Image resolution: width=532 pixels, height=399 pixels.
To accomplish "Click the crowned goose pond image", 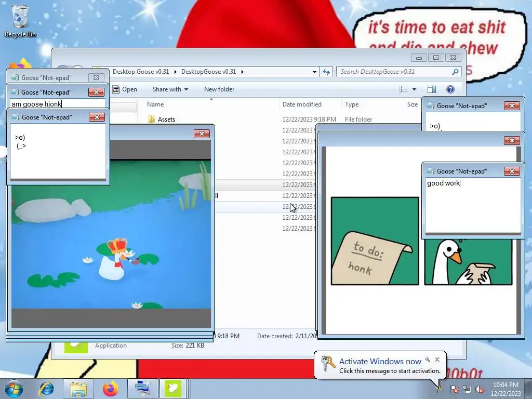I will [111, 234].
